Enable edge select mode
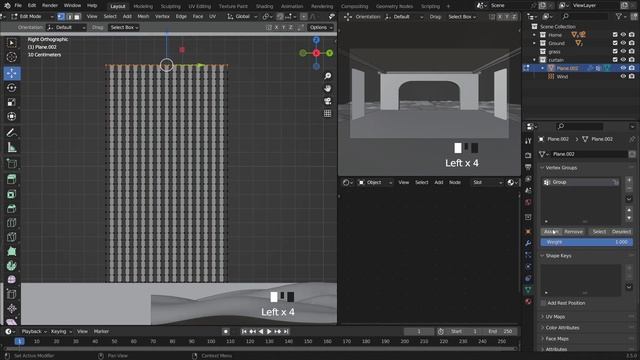The height and width of the screenshot is (360, 640). [x=69, y=17]
